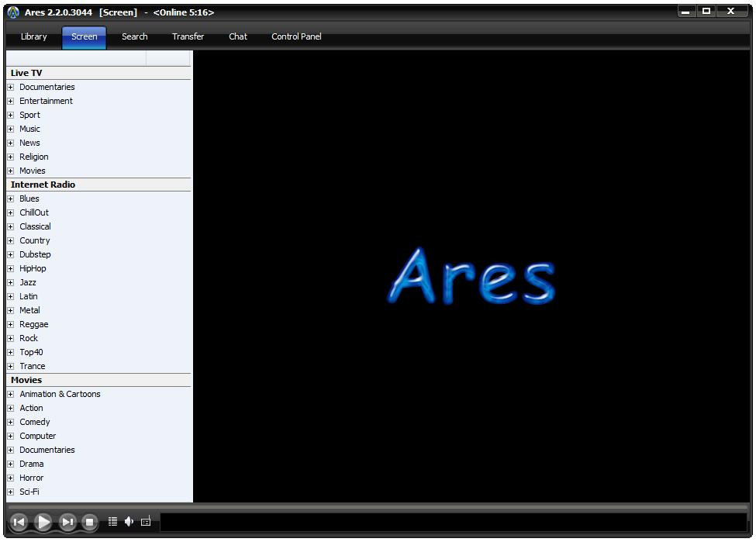Click the Internet Radio section header
The height and width of the screenshot is (542, 756).
43,185
